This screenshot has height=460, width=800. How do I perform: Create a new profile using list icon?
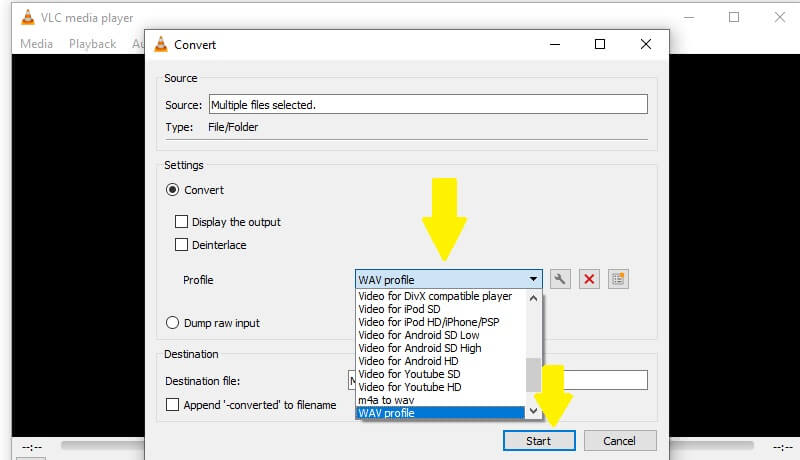tap(618, 279)
